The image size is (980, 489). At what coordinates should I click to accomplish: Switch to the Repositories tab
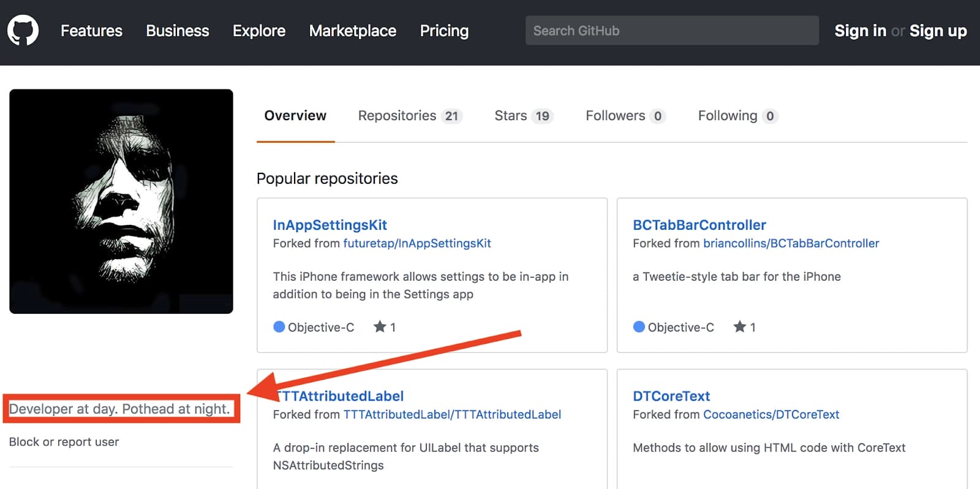point(409,116)
